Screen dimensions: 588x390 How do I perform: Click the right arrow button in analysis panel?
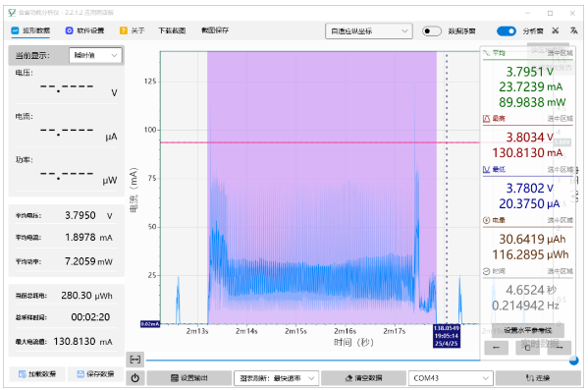[560, 348]
